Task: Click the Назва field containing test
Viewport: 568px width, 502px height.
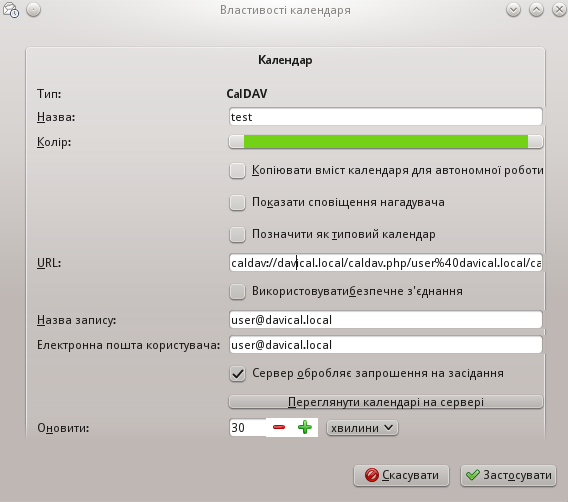Action: (386, 117)
